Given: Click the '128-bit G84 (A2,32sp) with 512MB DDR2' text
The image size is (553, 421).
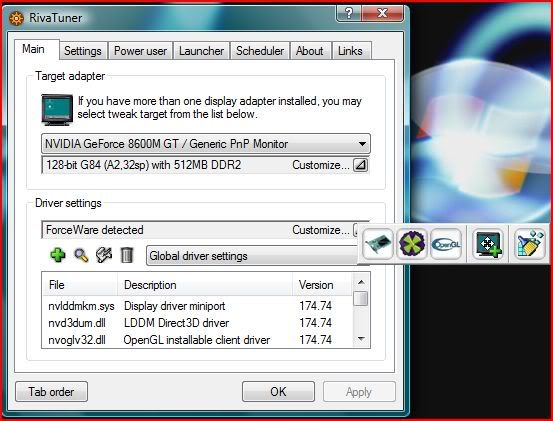Looking at the screenshot, I should pos(144,165).
